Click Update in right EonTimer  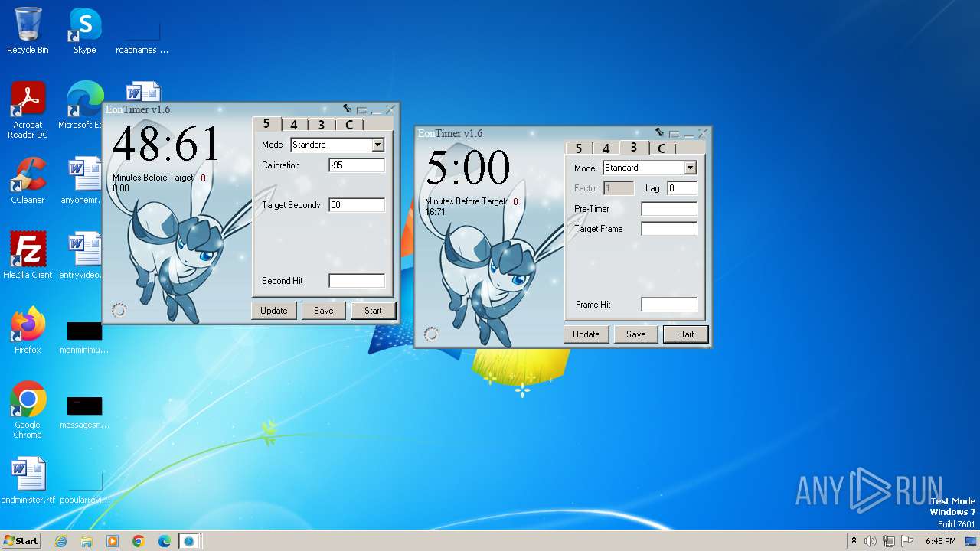tap(586, 334)
